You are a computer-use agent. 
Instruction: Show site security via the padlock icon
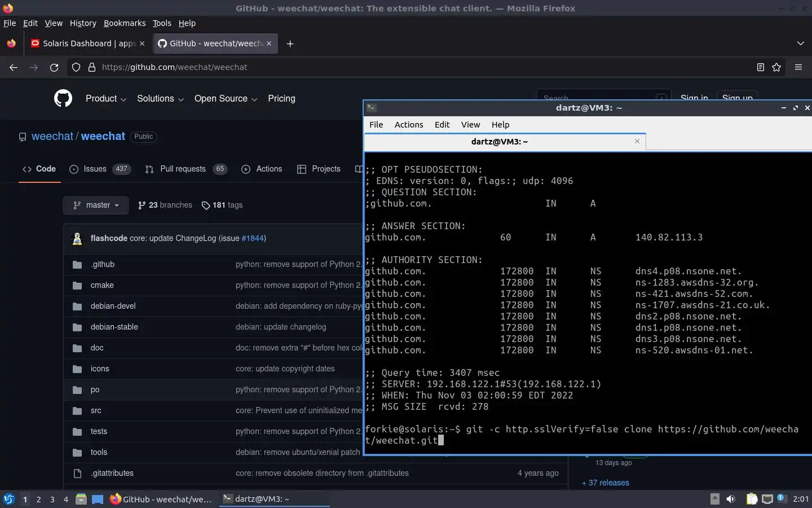pos(92,67)
